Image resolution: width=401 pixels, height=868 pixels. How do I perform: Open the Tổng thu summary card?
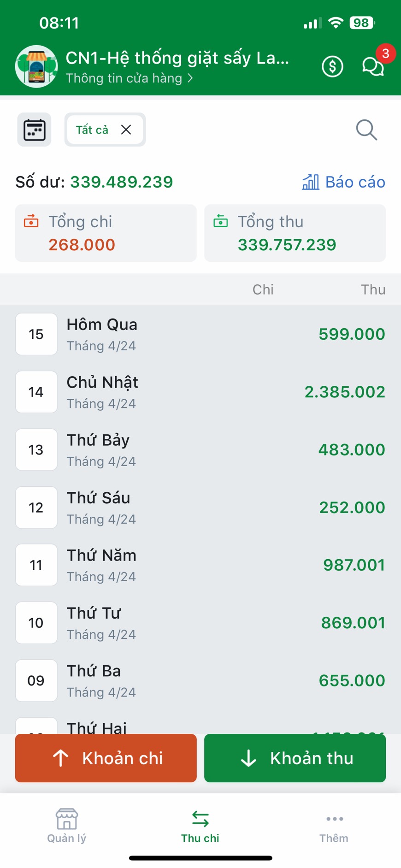point(295,233)
